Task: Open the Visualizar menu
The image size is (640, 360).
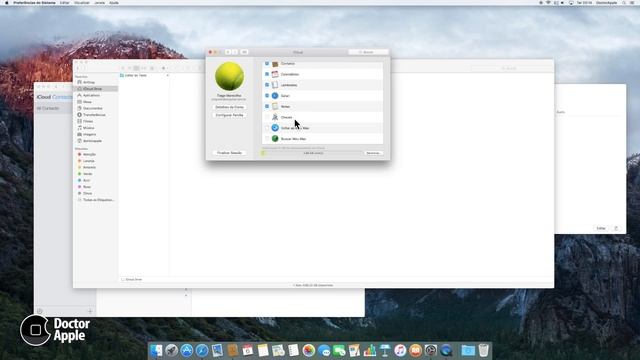Action: [82, 2]
